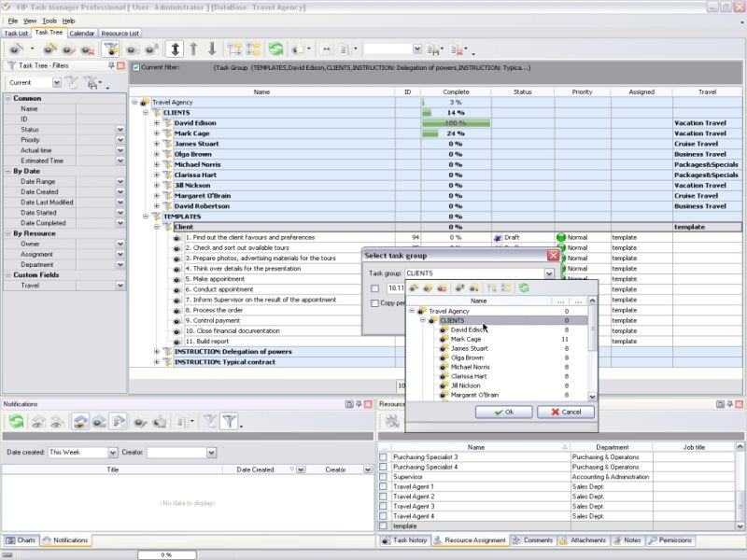The width and height of the screenshot is (747, 560).
Task: Open the Task group CLIENTS dropdown
Action: [x=549, y=273]
